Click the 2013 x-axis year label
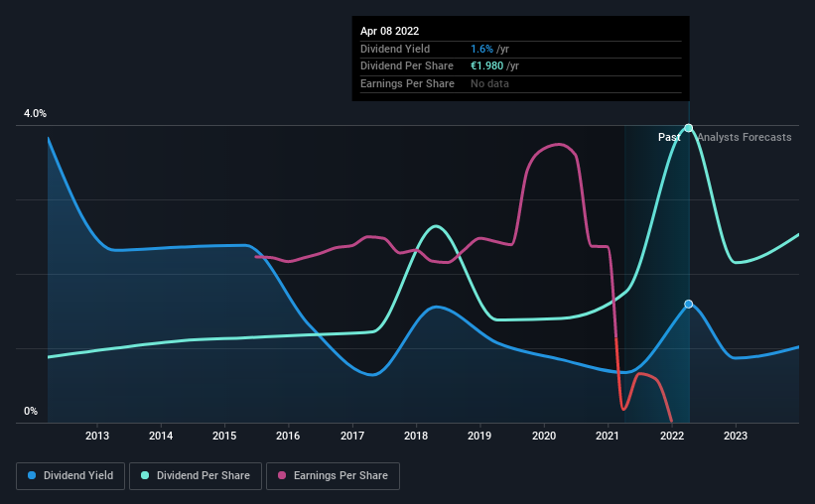Image resolution: width=815 pixels, height=504 pixels. [x=97, y=436]
